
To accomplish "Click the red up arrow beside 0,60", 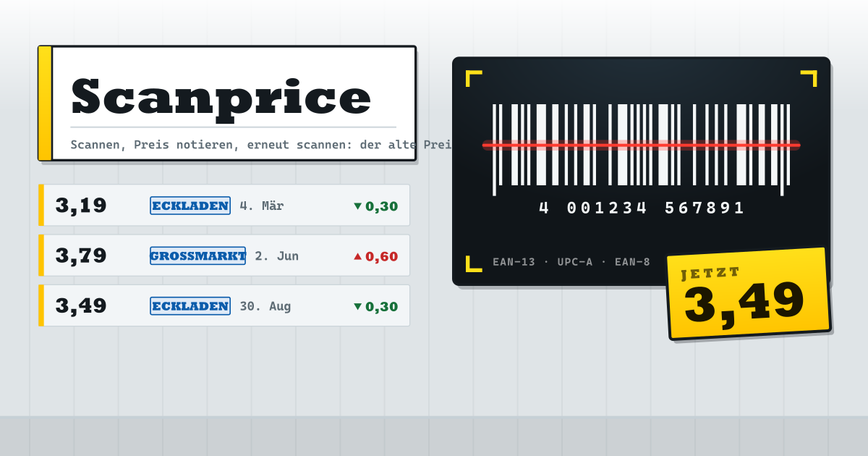I will [x=357, y=256].
